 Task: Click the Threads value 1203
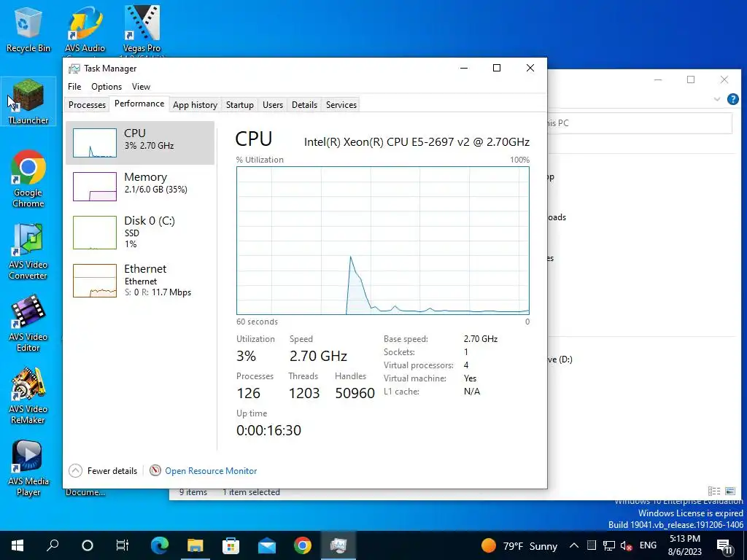(x=304, y=393)
